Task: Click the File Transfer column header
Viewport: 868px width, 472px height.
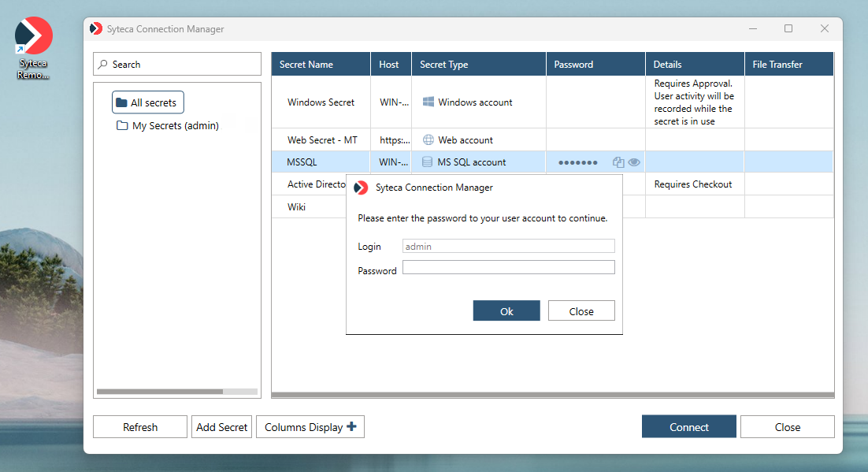Action: click(788, 65)
